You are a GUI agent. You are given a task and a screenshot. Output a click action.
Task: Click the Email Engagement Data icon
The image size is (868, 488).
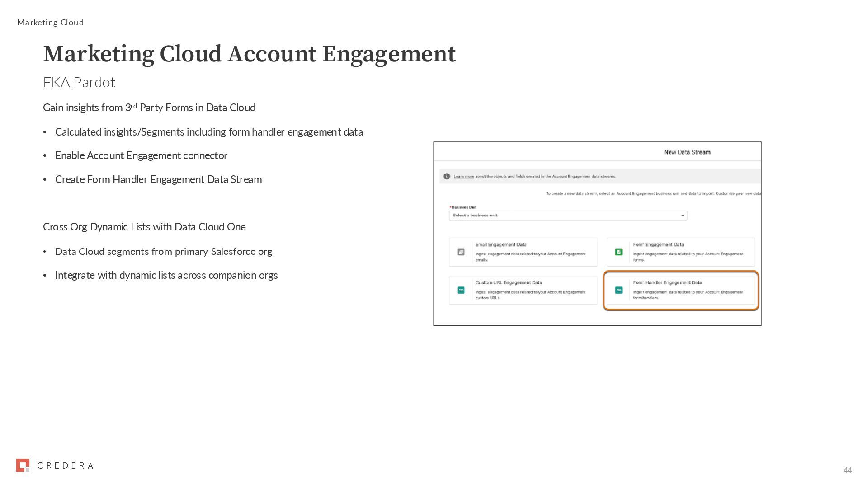click(461, 252)
